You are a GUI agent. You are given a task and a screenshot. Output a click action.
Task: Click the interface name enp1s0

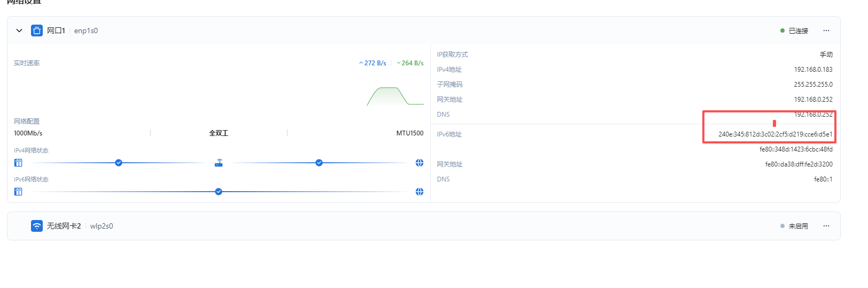(86, 31)
